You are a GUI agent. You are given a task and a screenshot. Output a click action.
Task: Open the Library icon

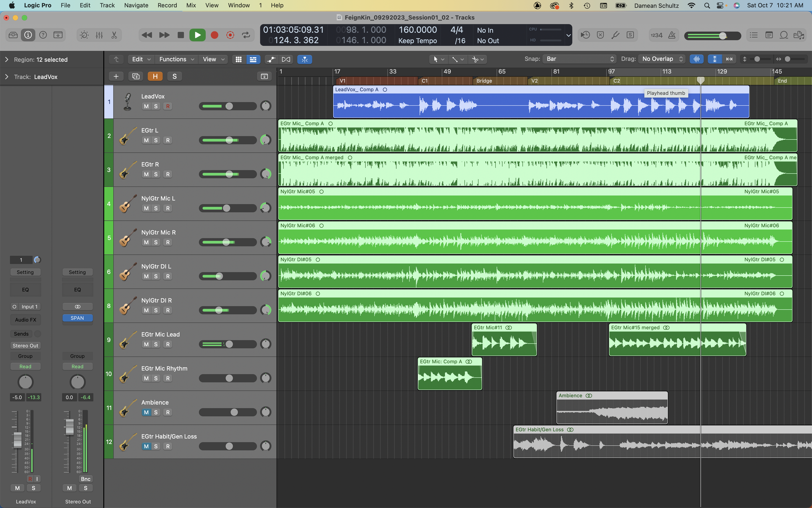pyautogui.click(x=13, y=35)
